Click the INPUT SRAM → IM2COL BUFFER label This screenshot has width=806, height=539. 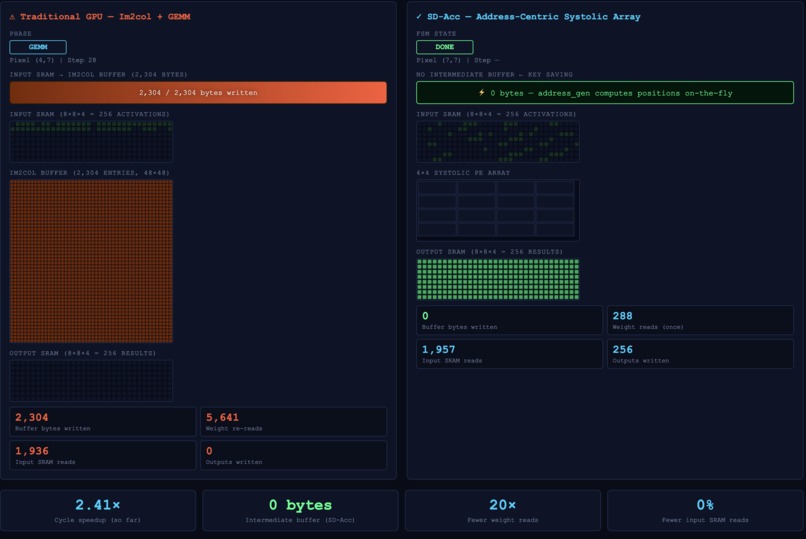(98, 75)
